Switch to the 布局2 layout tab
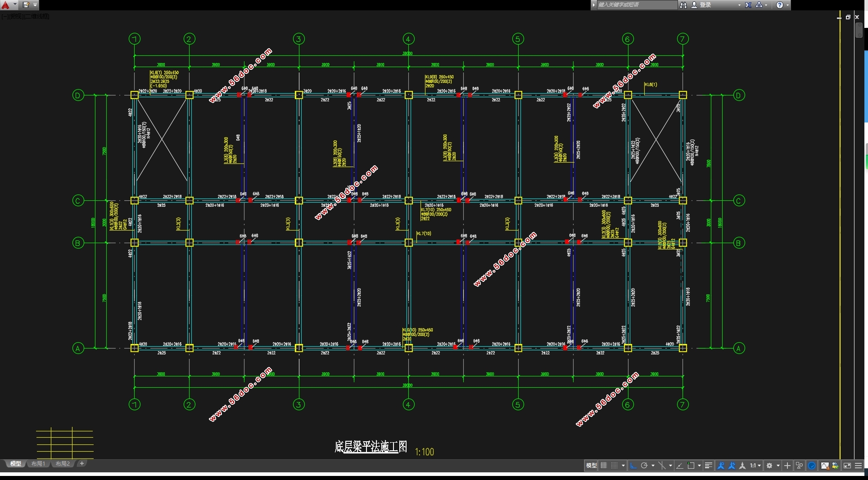Image resolution: width=868 pixels, height=480 pixels. tap(63, 464)
